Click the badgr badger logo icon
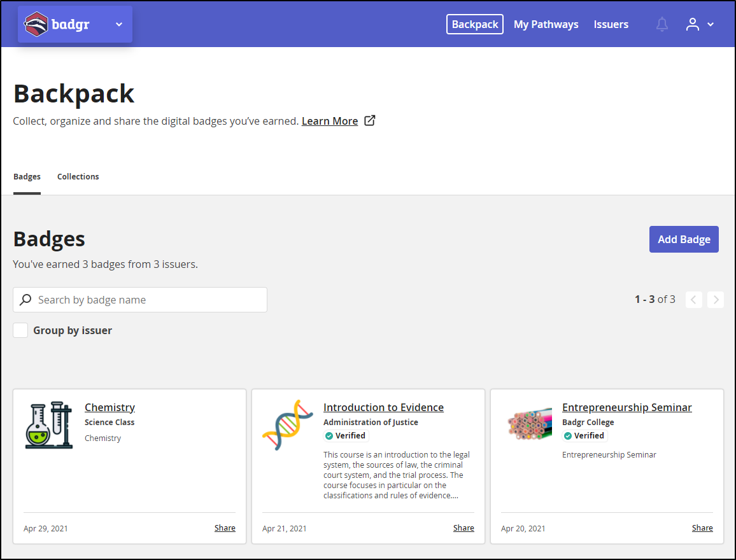This screenshot has height=560, width=736. (36, 24)
